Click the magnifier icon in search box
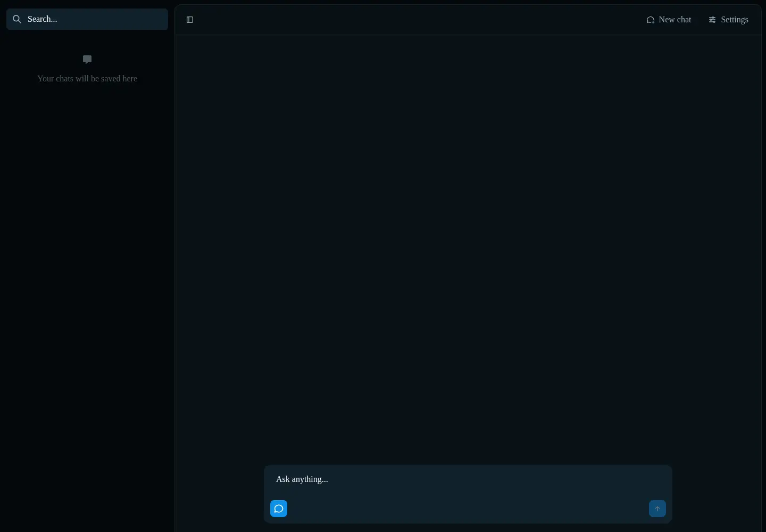The width and height of the screenshot is (766, 532). [x=17, y=19]
